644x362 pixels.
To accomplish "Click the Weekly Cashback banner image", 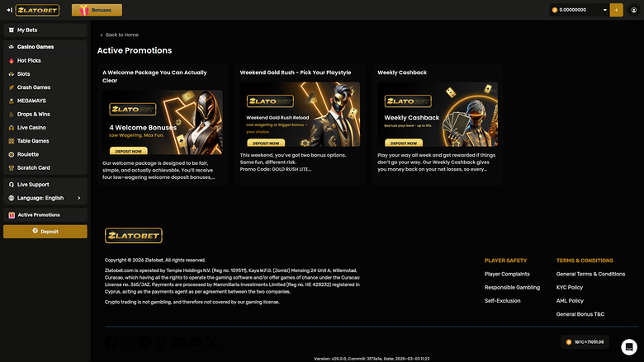I will [438, 115].
